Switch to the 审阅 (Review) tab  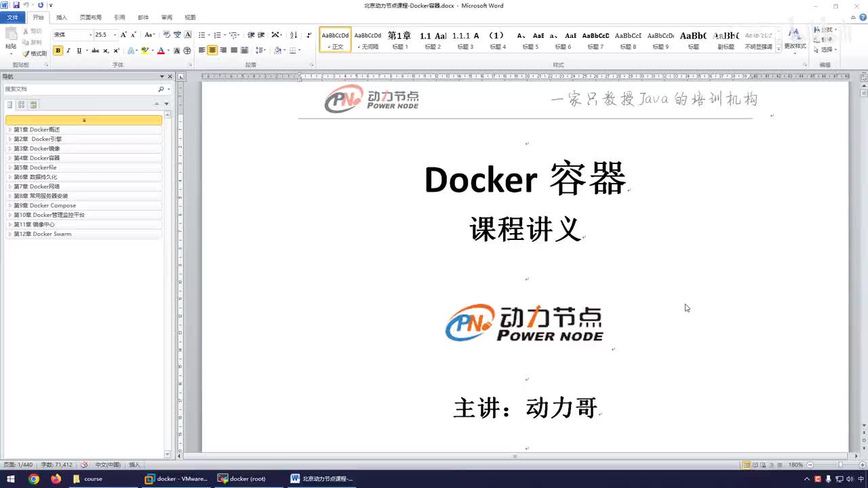[x=167, y=18]
